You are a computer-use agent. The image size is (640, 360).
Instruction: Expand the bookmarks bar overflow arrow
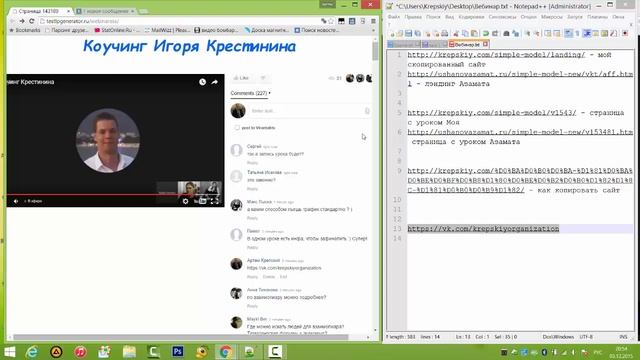373,30
